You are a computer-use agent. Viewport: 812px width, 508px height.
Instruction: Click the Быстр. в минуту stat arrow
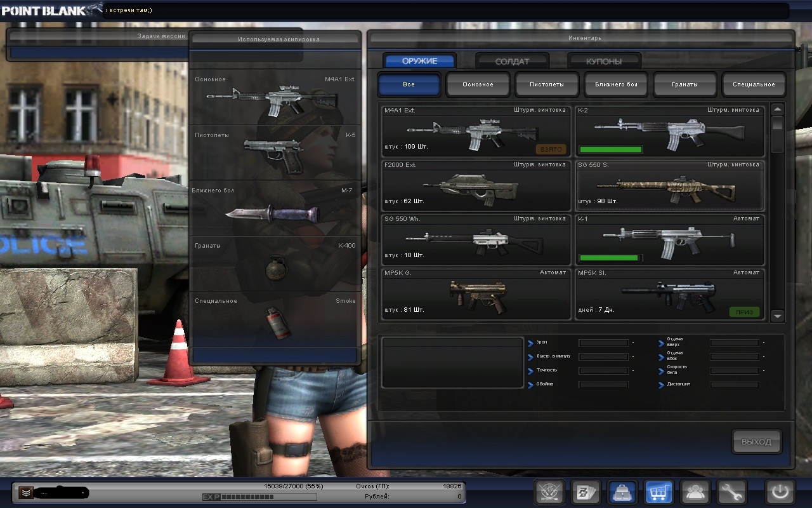pyautogui.click(x=530, y=358)
